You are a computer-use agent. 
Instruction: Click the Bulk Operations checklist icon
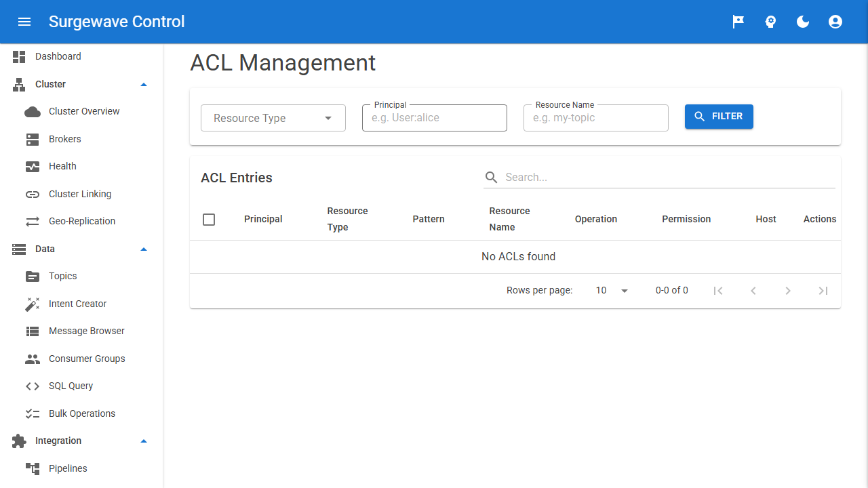point(33,413)
